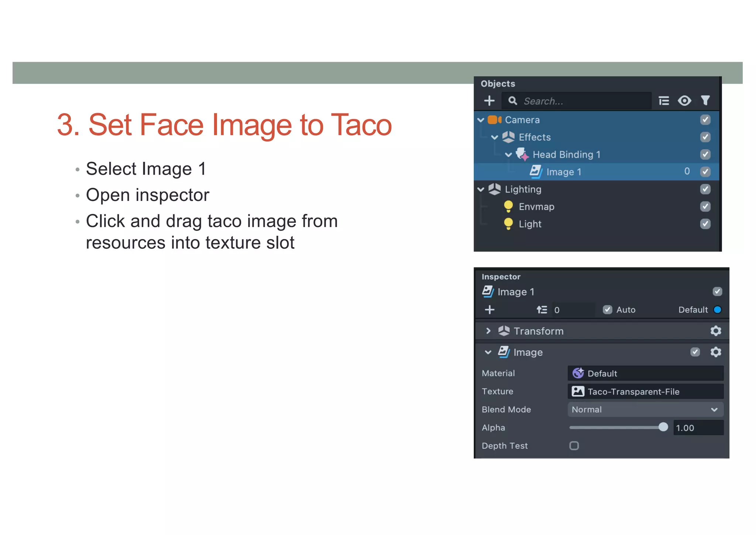Click the Lighting cube icon
Screen dimensions: 756x535
click(494, 189)
